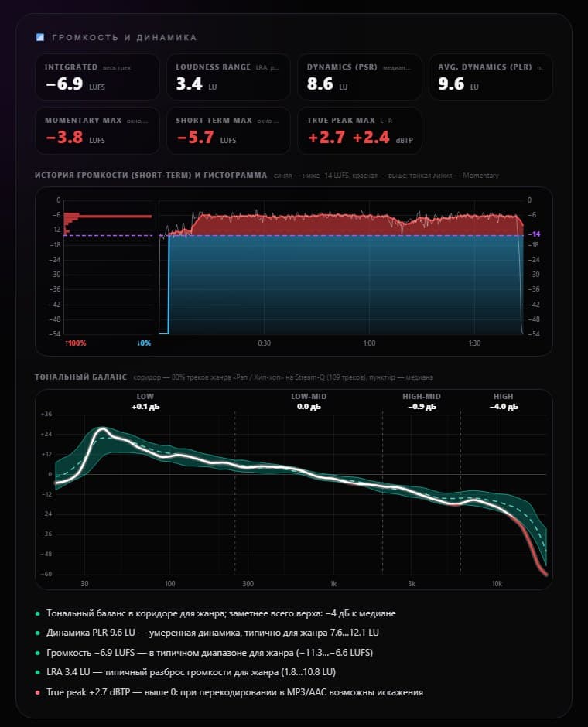Click the purple −14 target label
This screenshot has width=588, height=727.
tap(534, 234)
